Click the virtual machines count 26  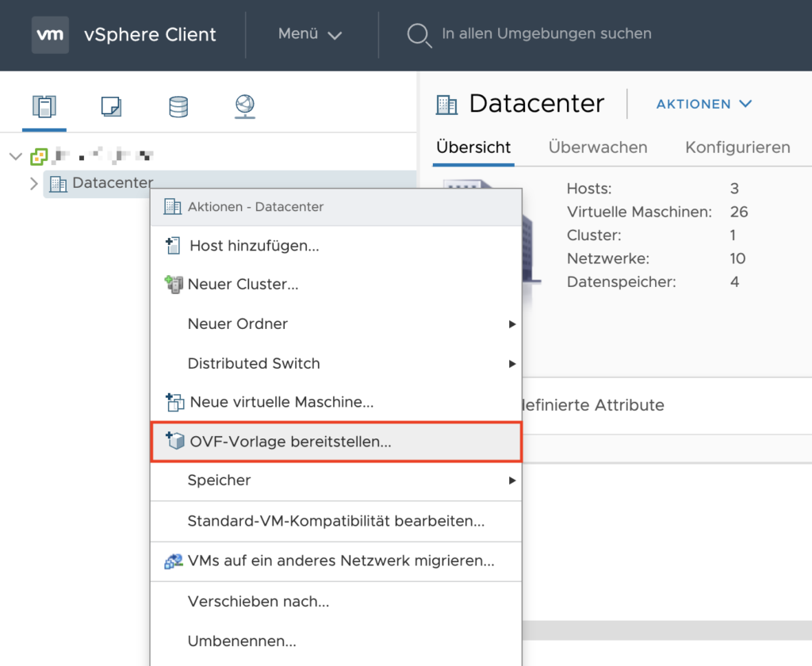click(x=739, y=212)
